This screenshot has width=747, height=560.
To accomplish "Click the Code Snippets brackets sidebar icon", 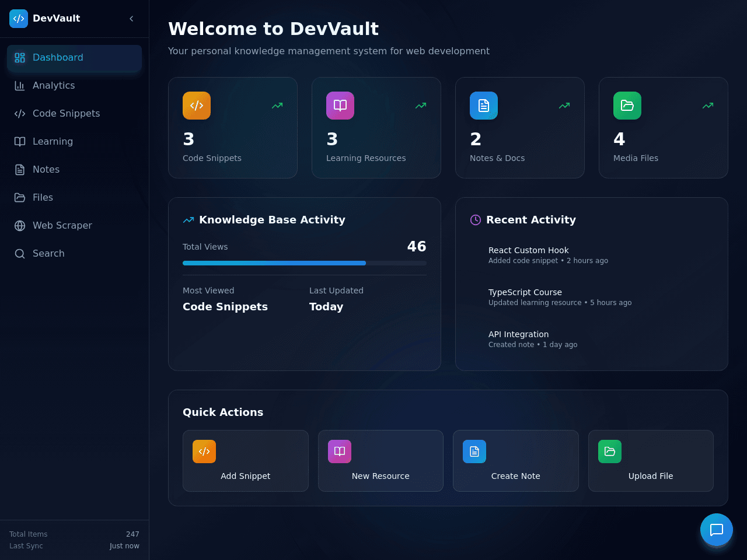I will coord(20,114).
